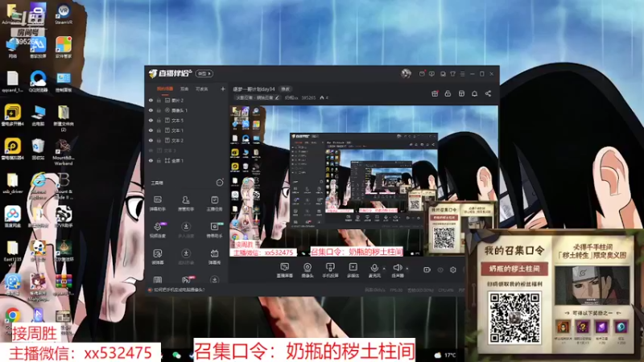Select the SteamVR desktop icon
The width and height of the screenshot is (644, 362).
64,14
